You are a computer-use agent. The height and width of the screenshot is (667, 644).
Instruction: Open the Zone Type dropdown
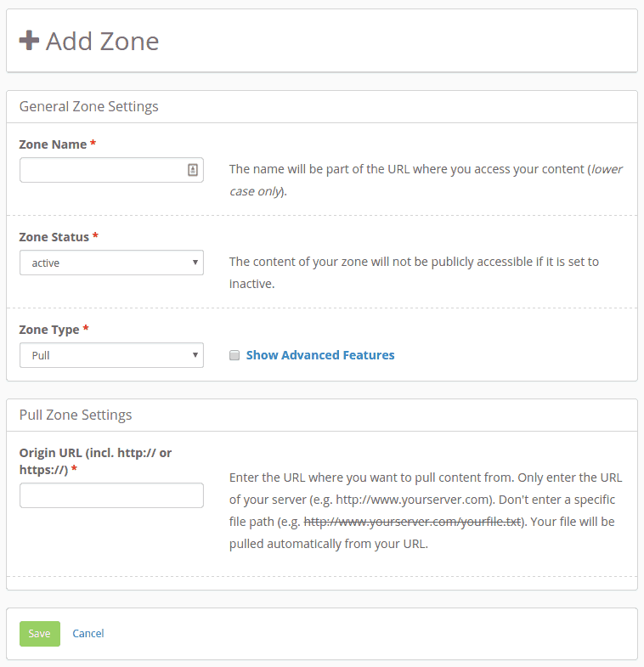[111, 355]
